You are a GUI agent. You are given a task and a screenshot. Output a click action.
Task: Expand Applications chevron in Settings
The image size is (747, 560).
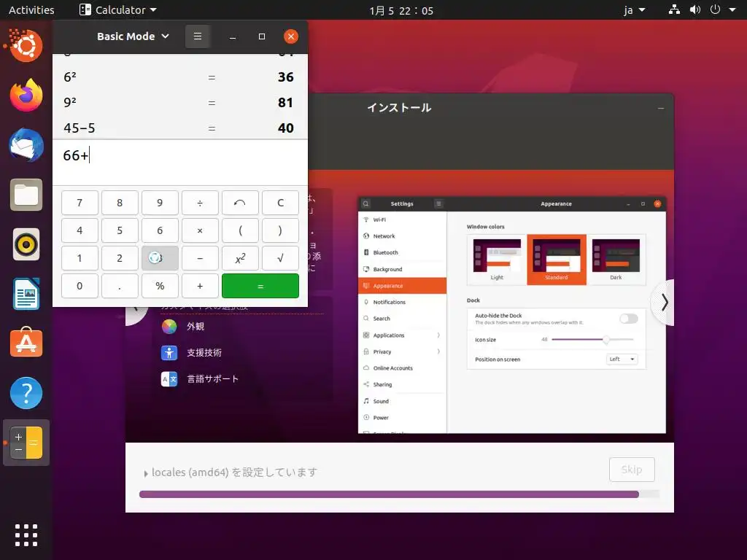[438, 335]
